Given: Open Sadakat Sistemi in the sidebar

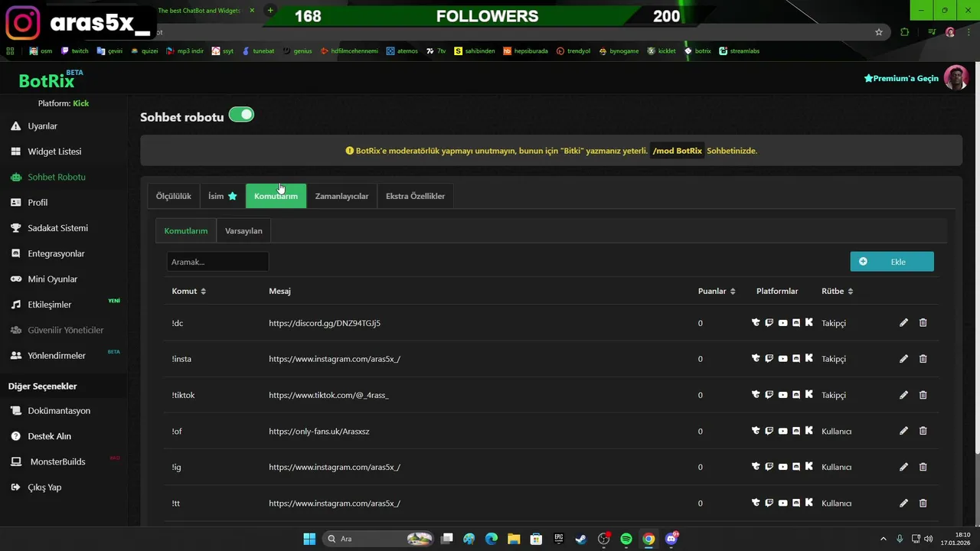Looking at the screenshot, I should tap(57, 228).
